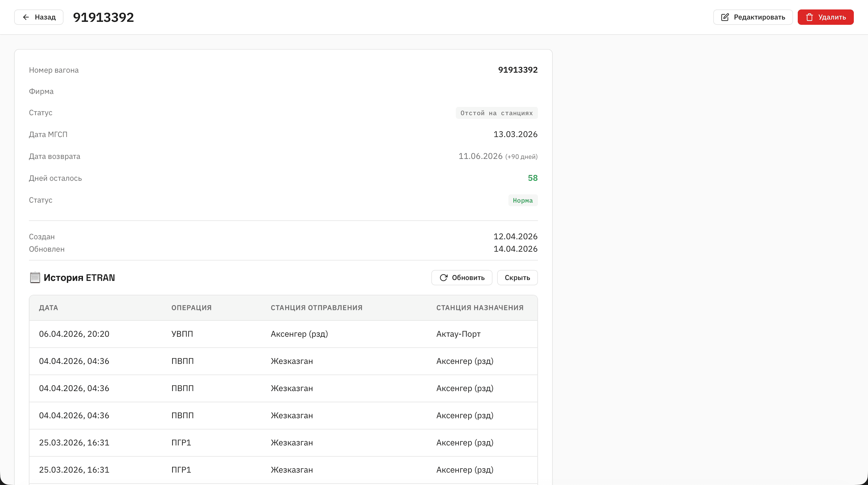Viewport: 868px width, 485px height.
Task: Click the edit pencil icon
Action: (x=725, y=17)
